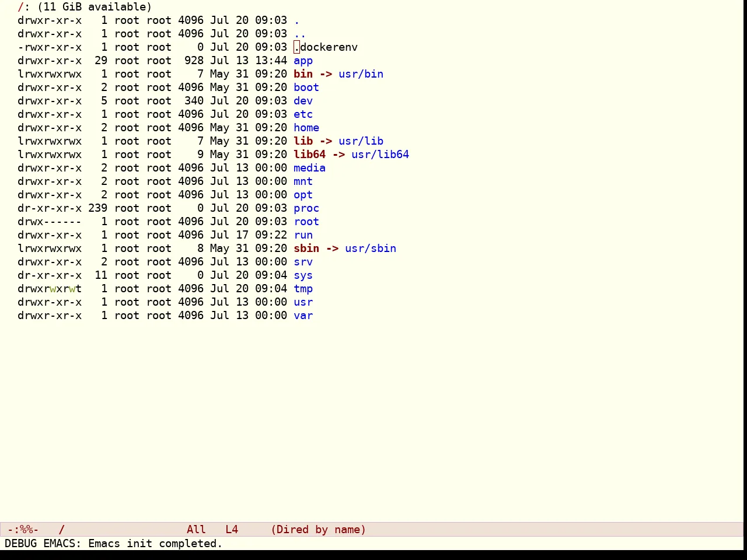Viewport: 747px width, 560px height.
Task: Click the lib64 symlink name
Action: 309,155
